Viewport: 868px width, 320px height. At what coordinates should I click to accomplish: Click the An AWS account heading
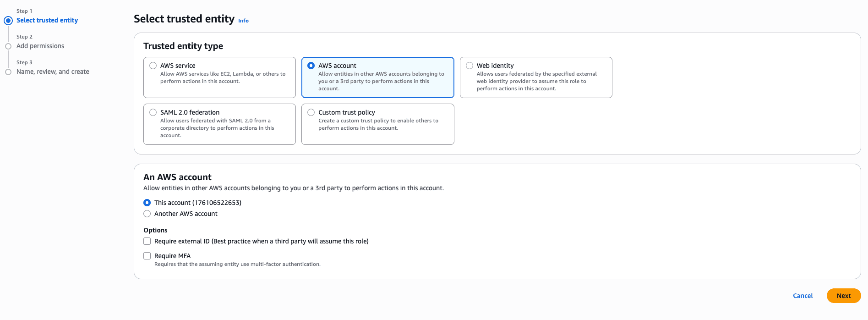click(177, 177)
